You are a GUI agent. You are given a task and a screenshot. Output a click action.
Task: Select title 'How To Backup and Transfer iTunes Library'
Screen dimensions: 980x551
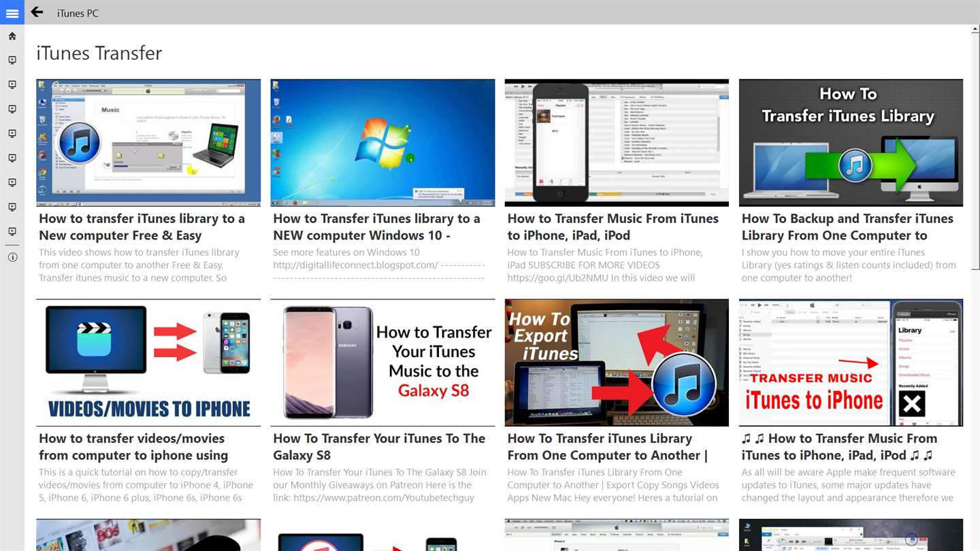pos(847,227)
